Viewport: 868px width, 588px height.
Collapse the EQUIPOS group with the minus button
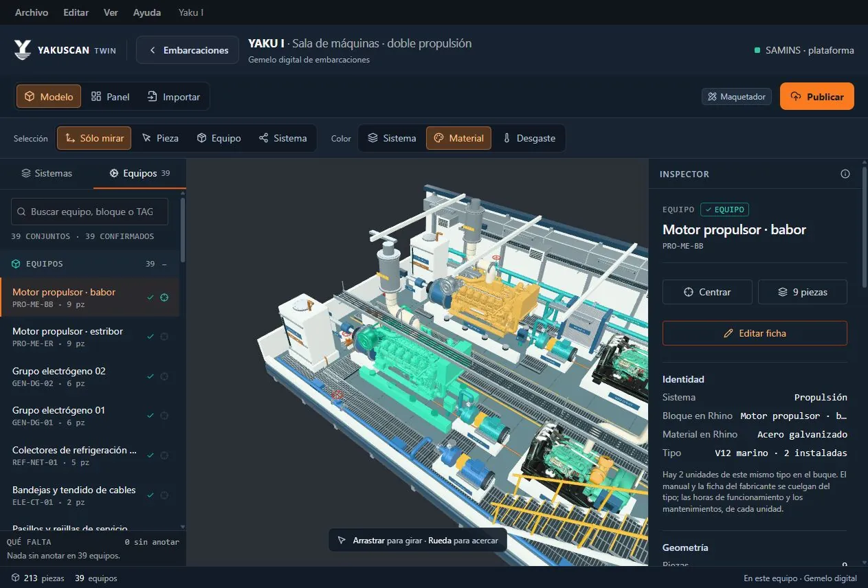point(164,264)
